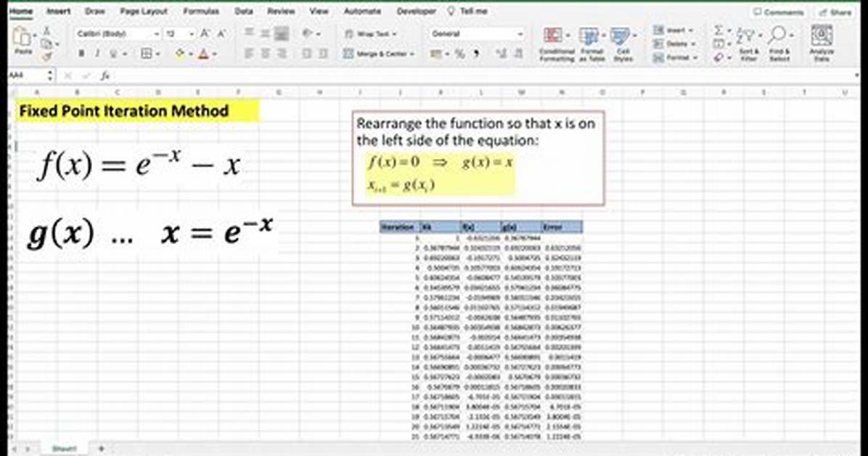Open the View ribbon tab

tap(319, 11)
